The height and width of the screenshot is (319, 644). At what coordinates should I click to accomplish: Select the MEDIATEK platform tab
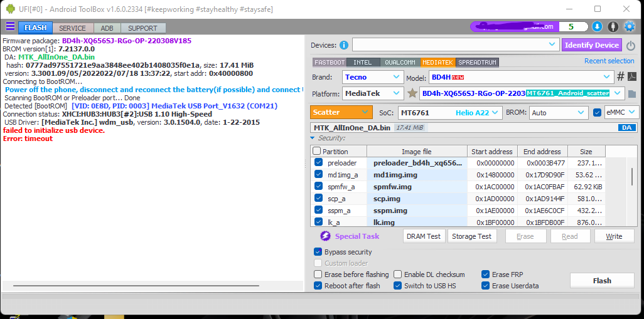[x=438, y=62]
